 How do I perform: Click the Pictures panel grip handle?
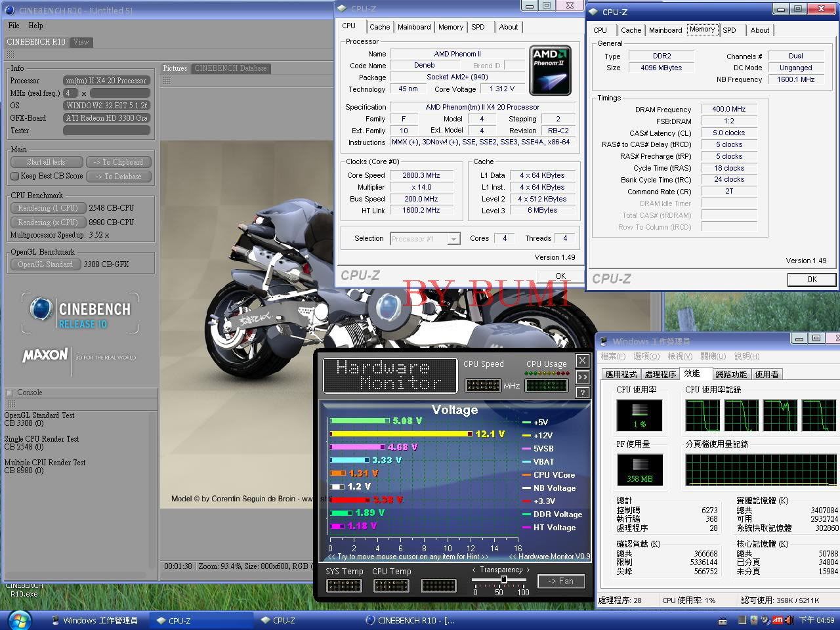tap(167, 80)
